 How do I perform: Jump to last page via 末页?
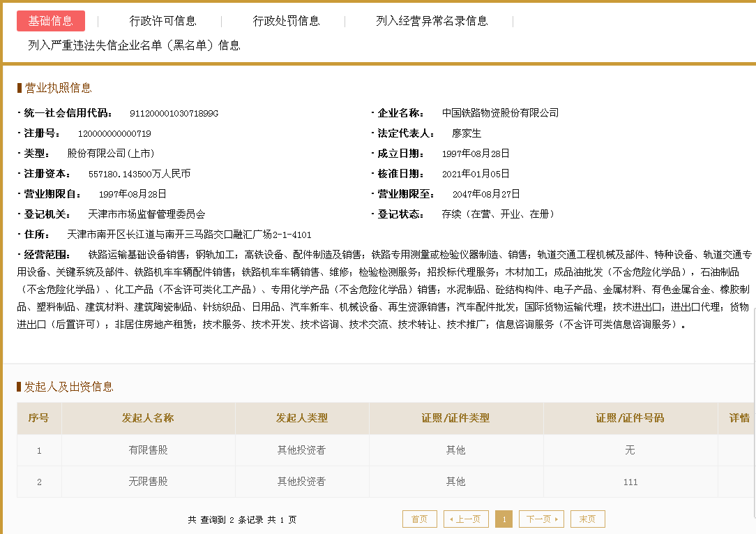(587, 519)
